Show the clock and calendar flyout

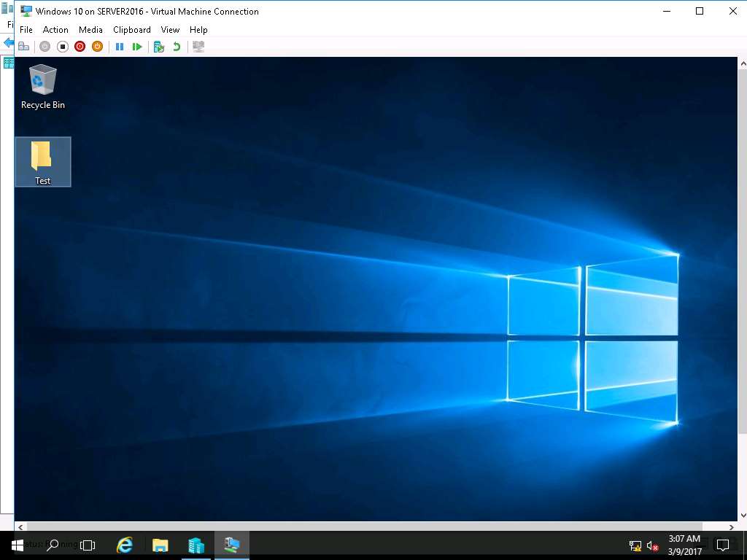684,545
